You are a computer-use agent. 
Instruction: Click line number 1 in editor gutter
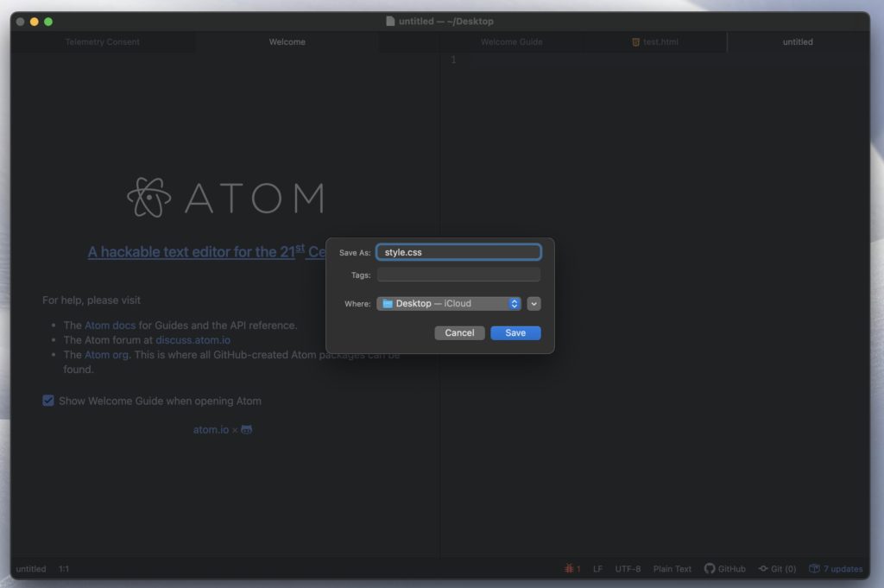(453, 60)
